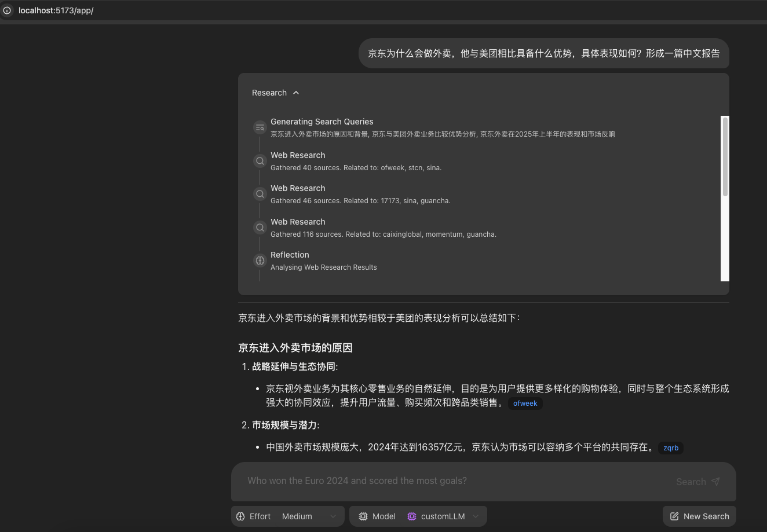Click heading 京东进入外卖市场的原因
Viewport: 767px width, 532px height.
(295, 348)
